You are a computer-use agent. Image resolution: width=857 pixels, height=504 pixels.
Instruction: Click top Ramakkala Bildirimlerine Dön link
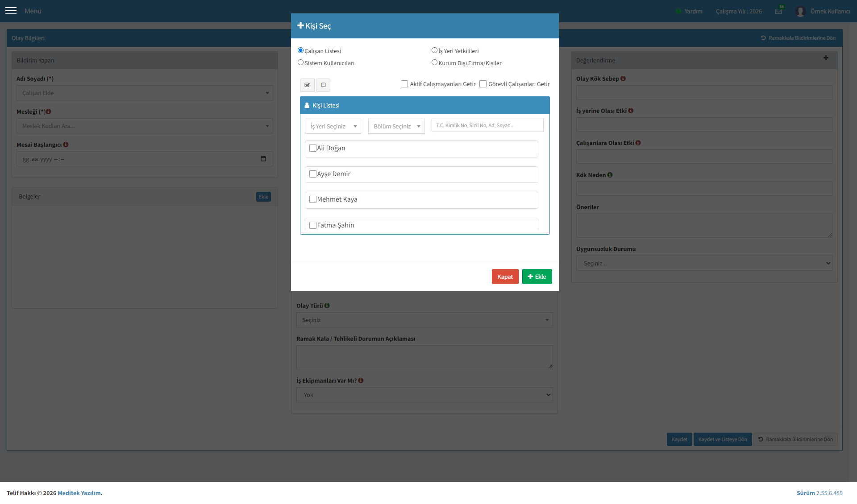click(798, 38)
